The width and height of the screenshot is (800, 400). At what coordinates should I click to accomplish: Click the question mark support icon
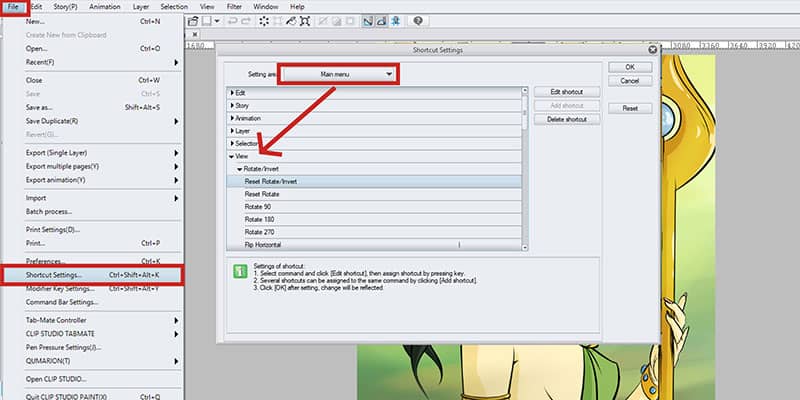(x=418, y=21)
